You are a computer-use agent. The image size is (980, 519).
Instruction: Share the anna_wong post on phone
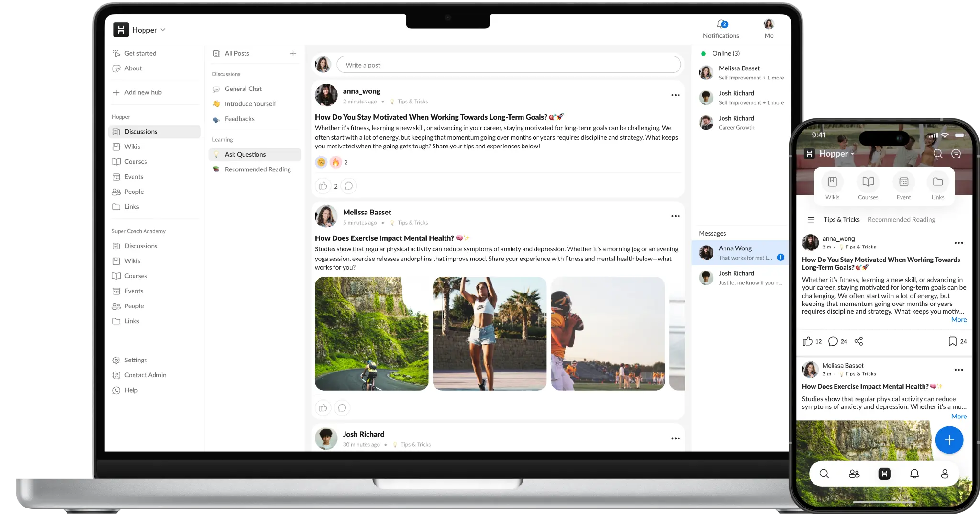858,341
